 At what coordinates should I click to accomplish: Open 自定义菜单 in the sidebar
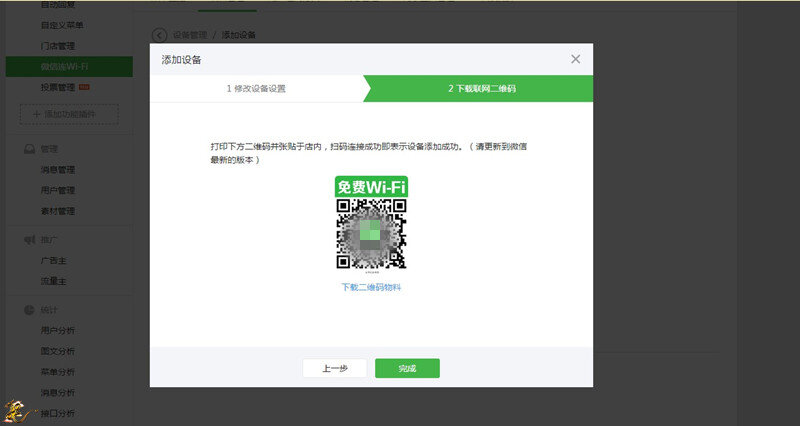click(62, 25)
